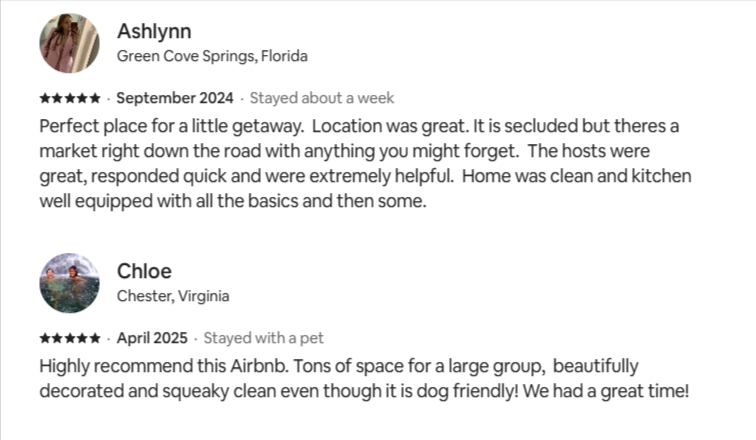Image resolution: width=756 pixels, height=440 pixels.
Task: Click the "Stayed with a pet" label
Action: click(262, 338)
